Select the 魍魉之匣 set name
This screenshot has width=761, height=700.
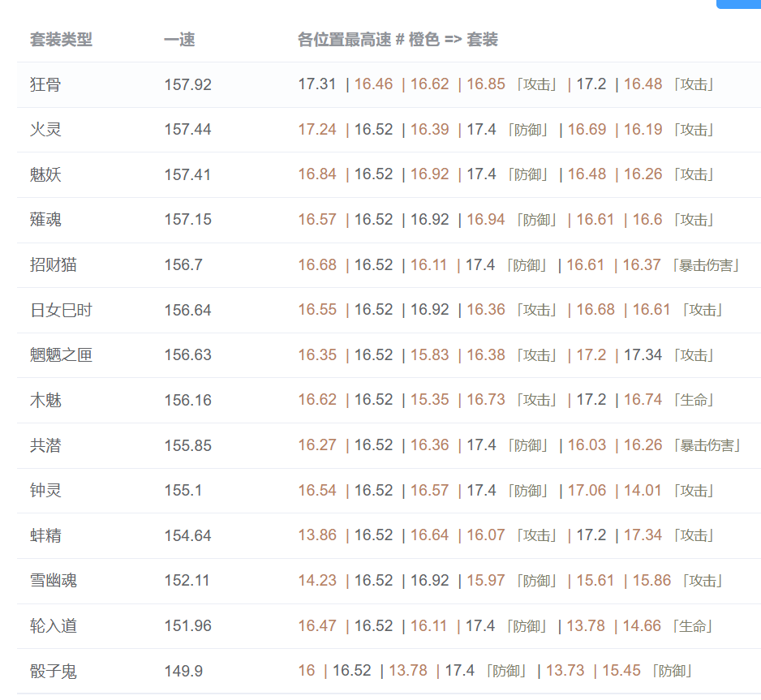[x=61, y=355]
